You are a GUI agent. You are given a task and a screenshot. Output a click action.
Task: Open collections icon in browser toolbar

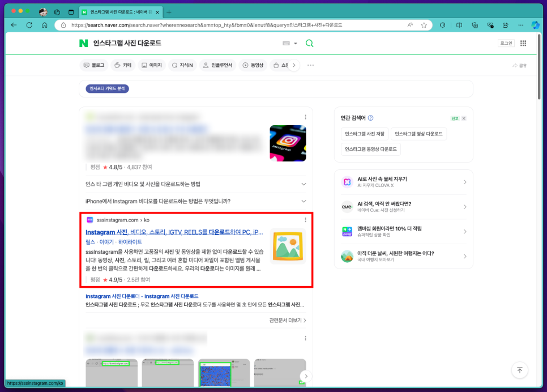(x=475, y=25)
